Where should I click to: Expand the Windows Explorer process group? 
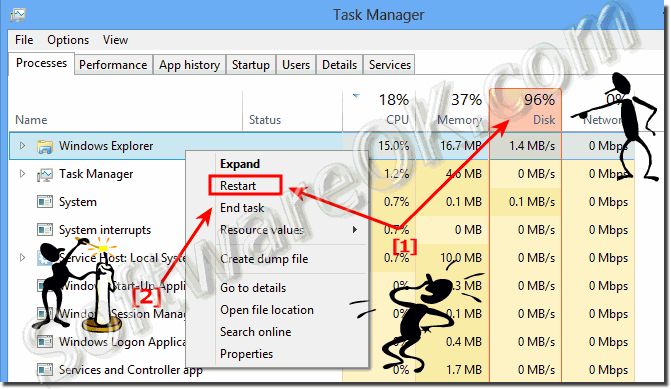pos(22,146)
